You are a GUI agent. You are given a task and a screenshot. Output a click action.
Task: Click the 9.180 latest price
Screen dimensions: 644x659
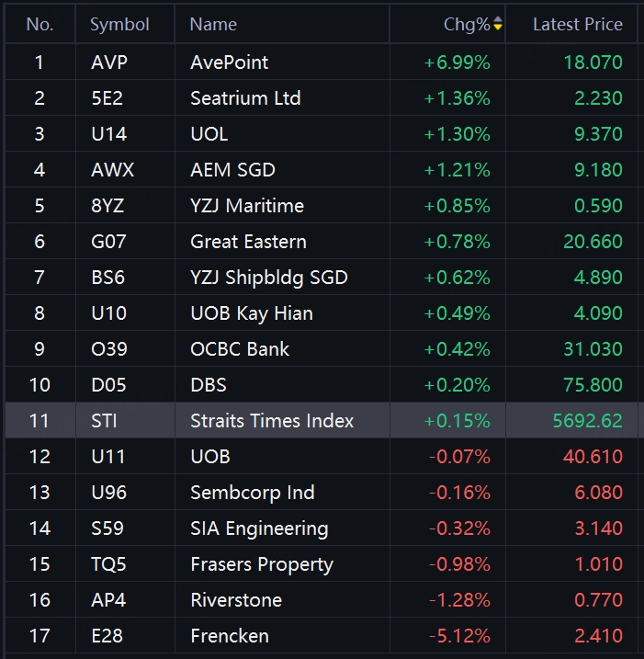coord(598,170)
